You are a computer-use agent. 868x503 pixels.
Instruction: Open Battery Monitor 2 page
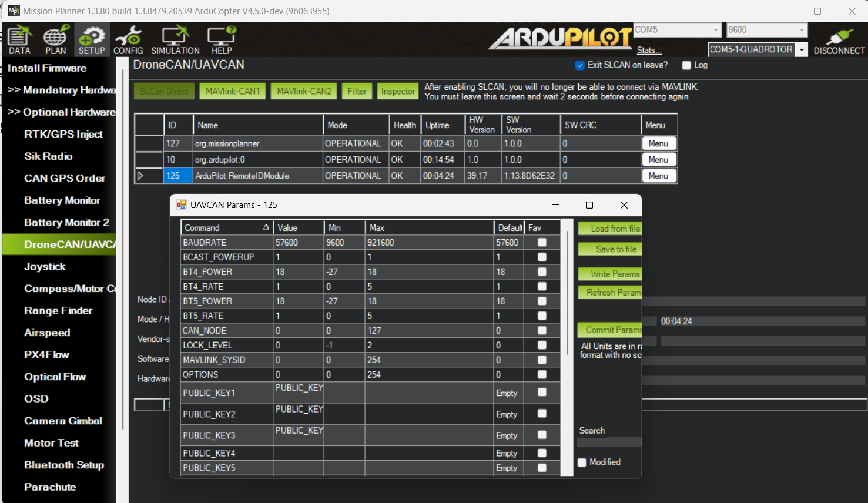pos(66,222)
